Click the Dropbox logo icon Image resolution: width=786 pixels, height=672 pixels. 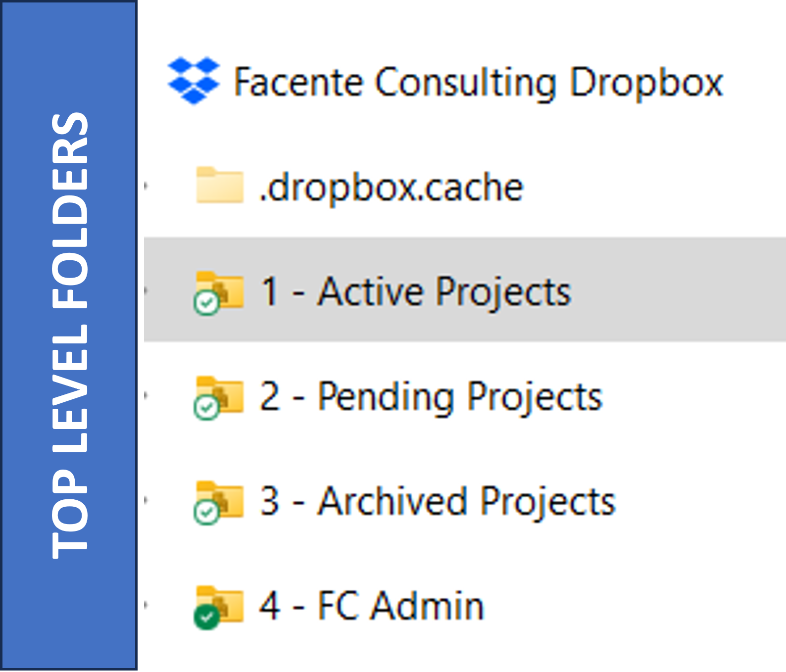pos(194,81)
